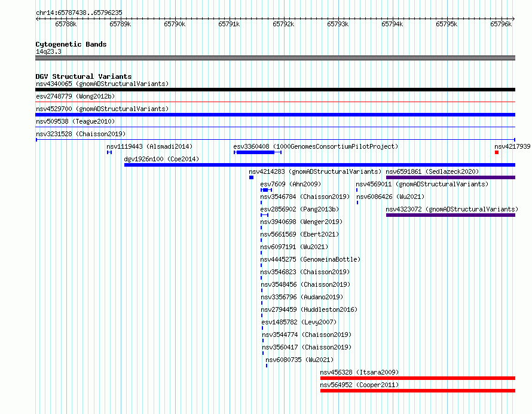Select the nsv6086426 blue tick marker
Viewport: 532px width, 414px height.
(357, 203)
